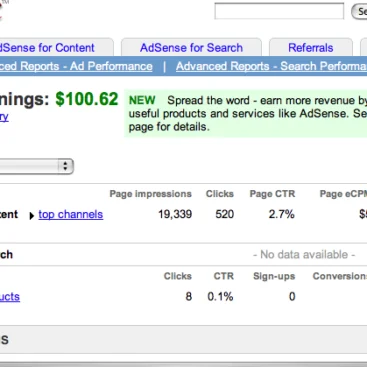This screenshot has height=367, width=367.
Task: Click the referrals CTR column header
Action: click(x=224, y=276)
